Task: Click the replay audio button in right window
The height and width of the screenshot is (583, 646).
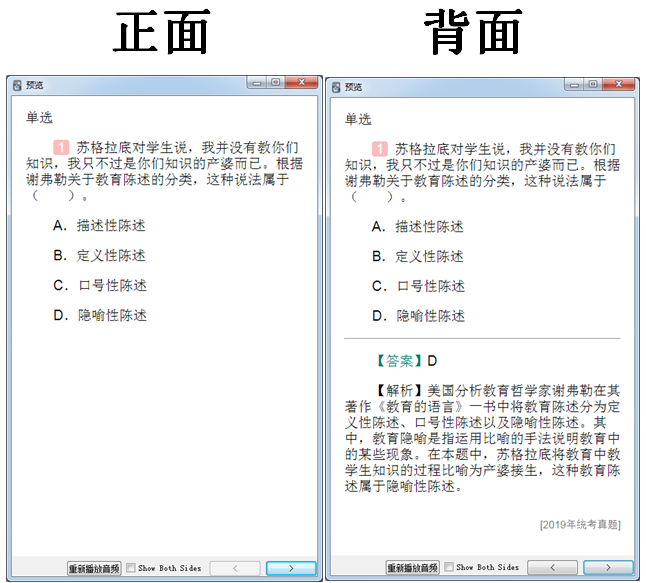Action: pos(412,567)
